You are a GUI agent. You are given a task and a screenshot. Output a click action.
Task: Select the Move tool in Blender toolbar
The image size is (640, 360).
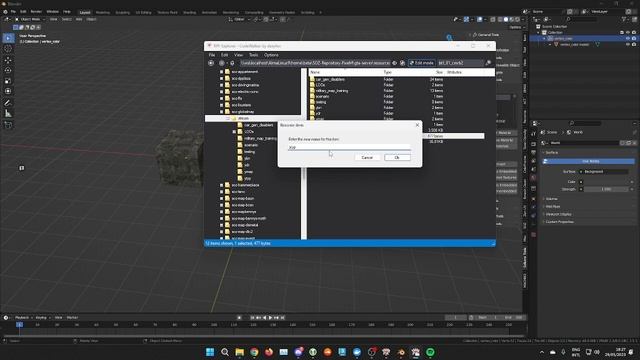pos(8,60)
